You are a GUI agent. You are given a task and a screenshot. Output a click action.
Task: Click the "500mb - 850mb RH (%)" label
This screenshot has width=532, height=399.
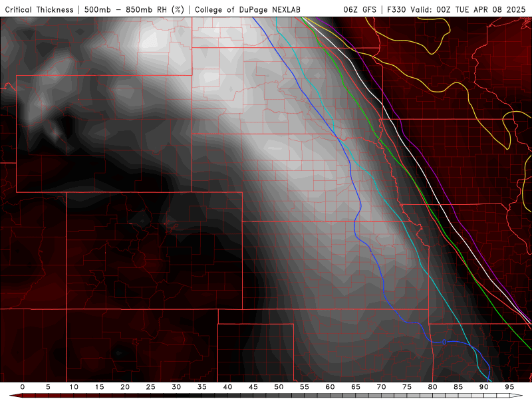[134, 10]
